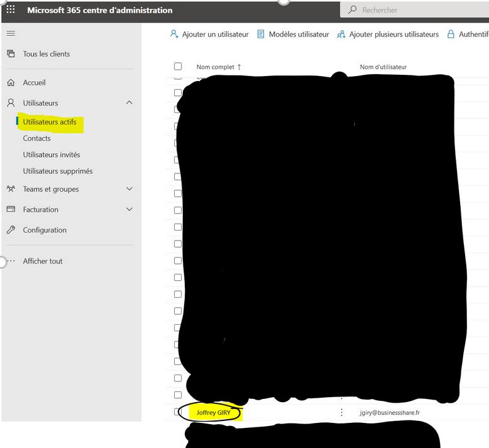Open Utilisateurs invités page
Image resolution: width=489 pixels, height=448 pixels.
click(52, 155)
